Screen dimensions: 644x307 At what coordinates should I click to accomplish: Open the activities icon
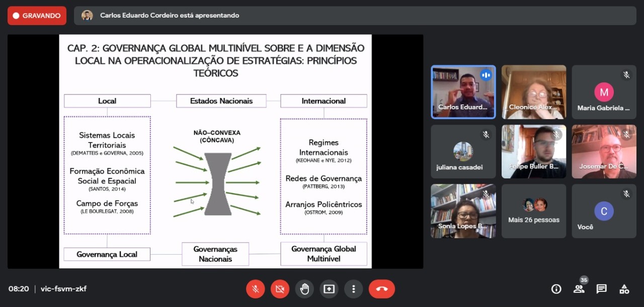click(x=624, y=289)
